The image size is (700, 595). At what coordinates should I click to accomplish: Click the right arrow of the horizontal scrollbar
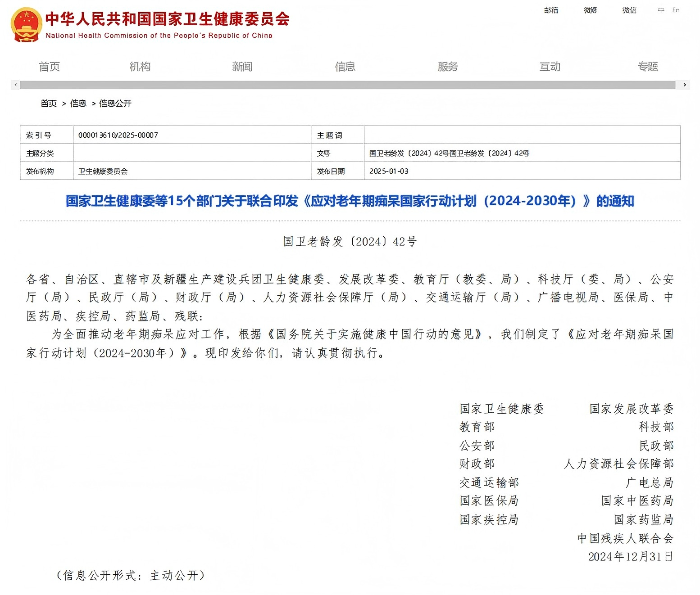(x=685, y=85)
